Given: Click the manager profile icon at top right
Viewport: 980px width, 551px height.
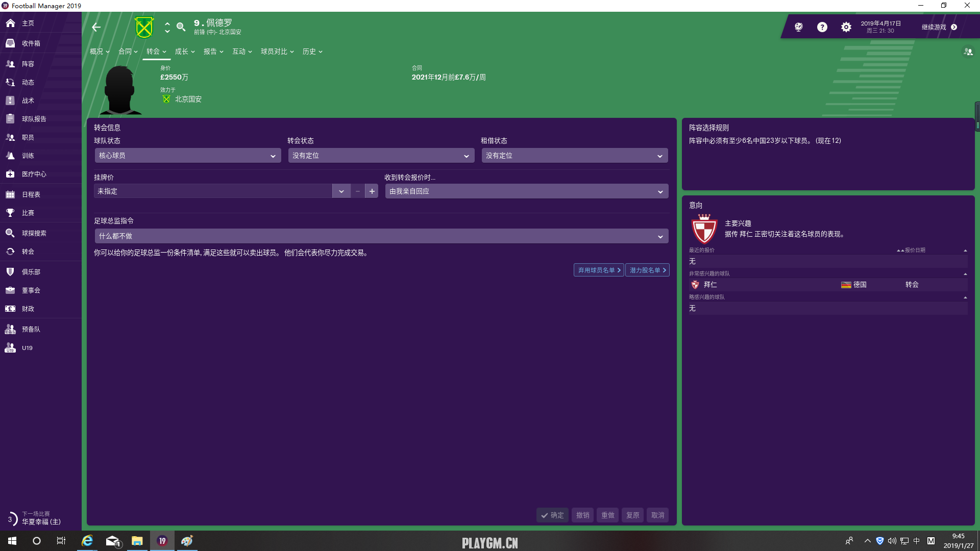Looking at the screenshot, I should click(x=968, y=52).
